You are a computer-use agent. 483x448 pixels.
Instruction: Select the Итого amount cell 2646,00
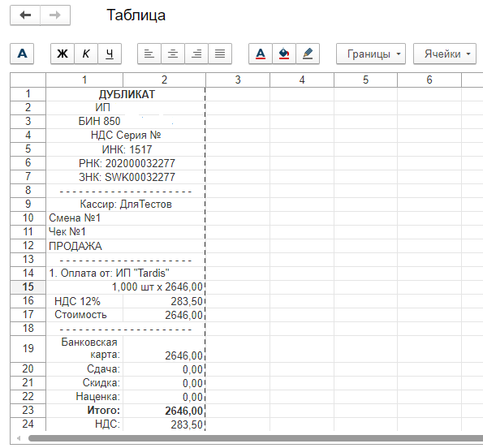164,411
